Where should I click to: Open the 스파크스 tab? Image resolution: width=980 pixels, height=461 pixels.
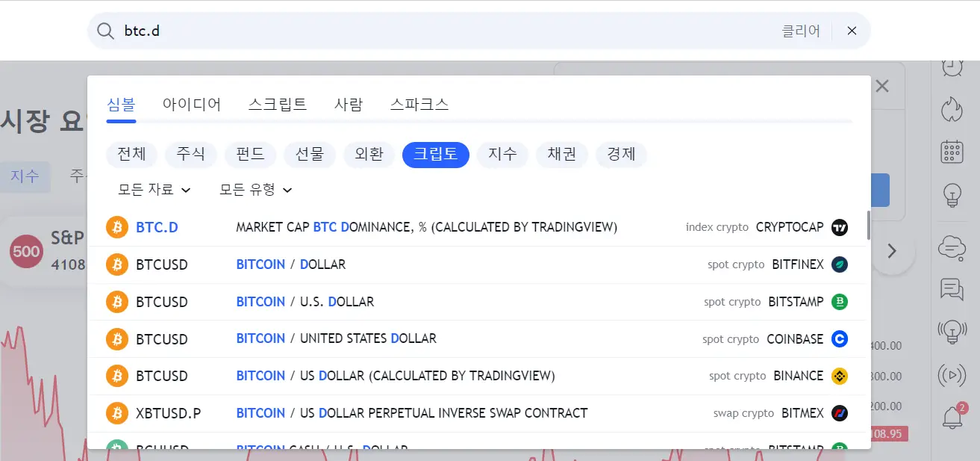419,104
